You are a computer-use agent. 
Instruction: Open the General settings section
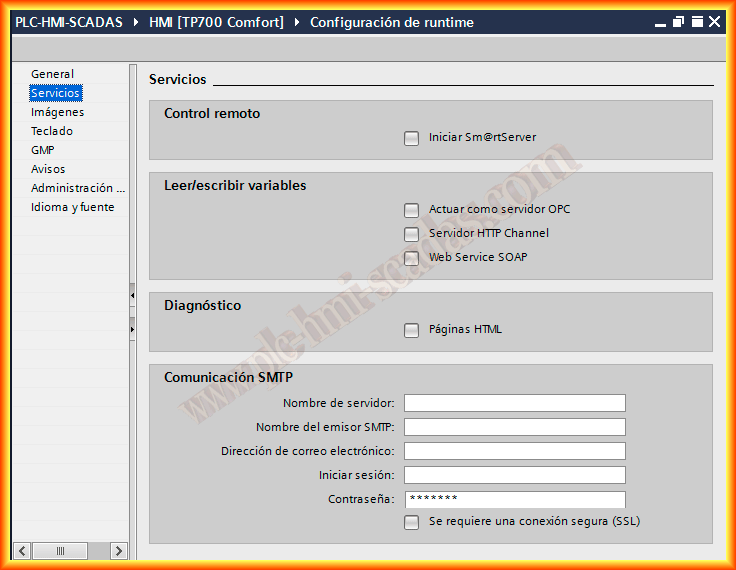(x=52, y=74)
